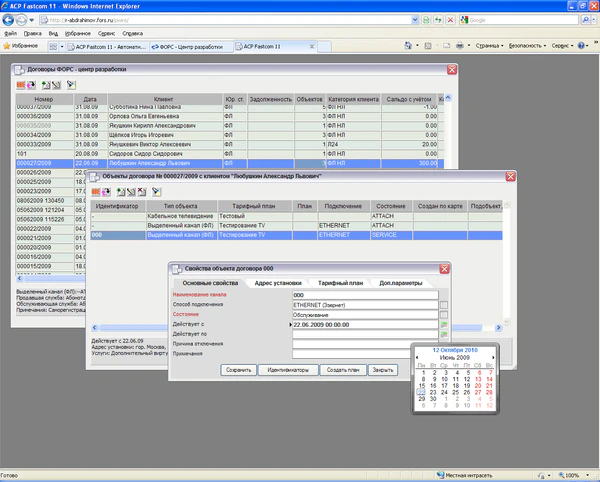Switch to Адрес установки tab

(276, 284)
